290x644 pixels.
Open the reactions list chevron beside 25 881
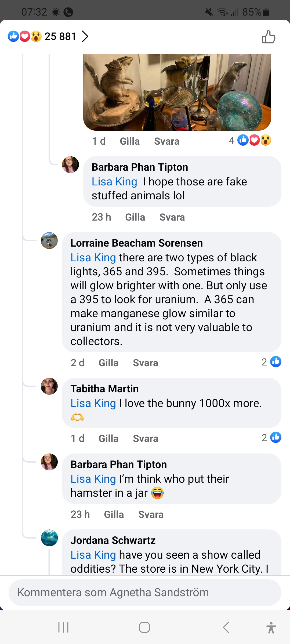point(85,36)
